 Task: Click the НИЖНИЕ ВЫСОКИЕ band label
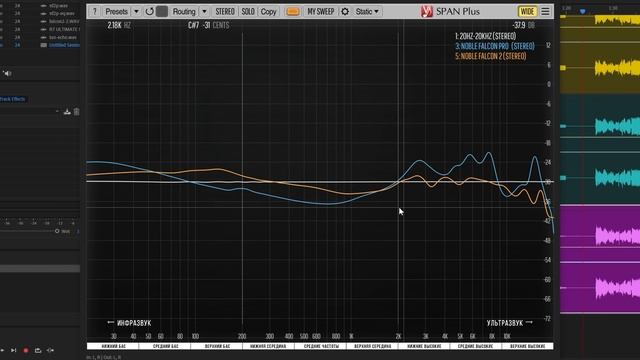(424, 346)
